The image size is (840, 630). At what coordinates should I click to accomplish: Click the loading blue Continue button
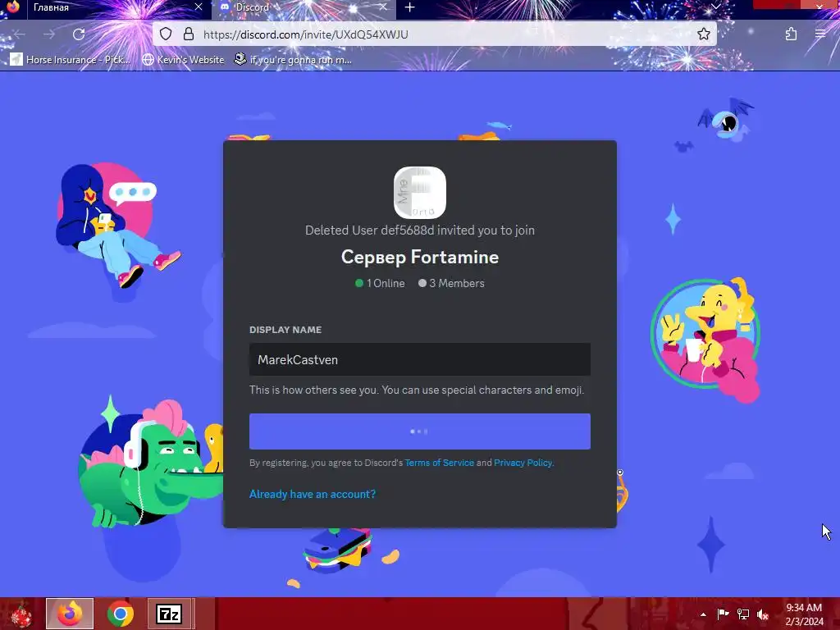pos(420,431)
